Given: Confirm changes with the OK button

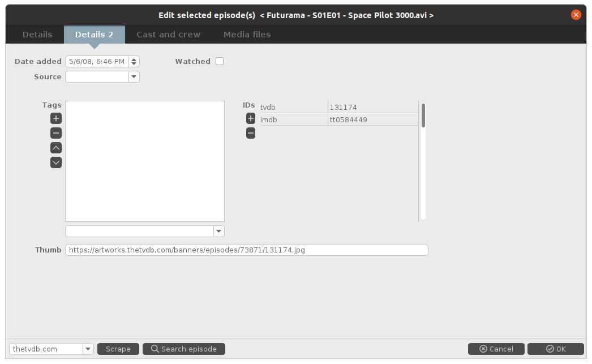Looking at the screenshot, I should [555, 349].
